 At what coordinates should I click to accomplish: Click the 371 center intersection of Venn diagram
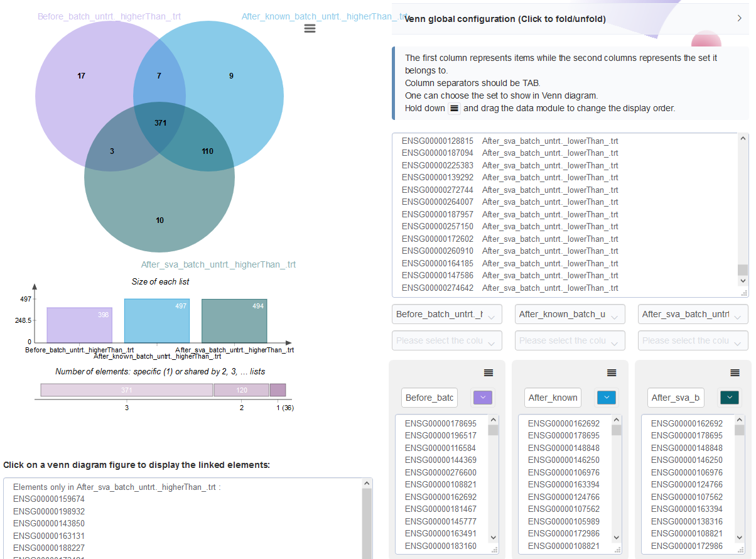click(x=160, y=123)
